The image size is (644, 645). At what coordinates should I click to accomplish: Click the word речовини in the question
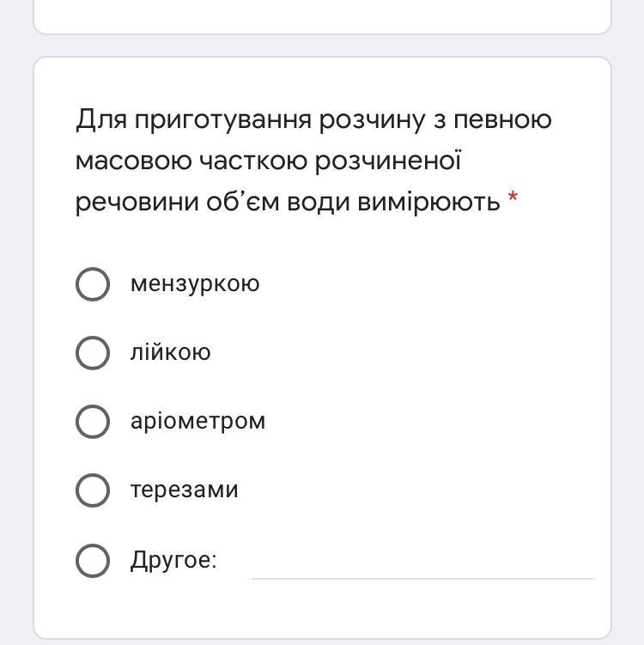tap(137, 203)
